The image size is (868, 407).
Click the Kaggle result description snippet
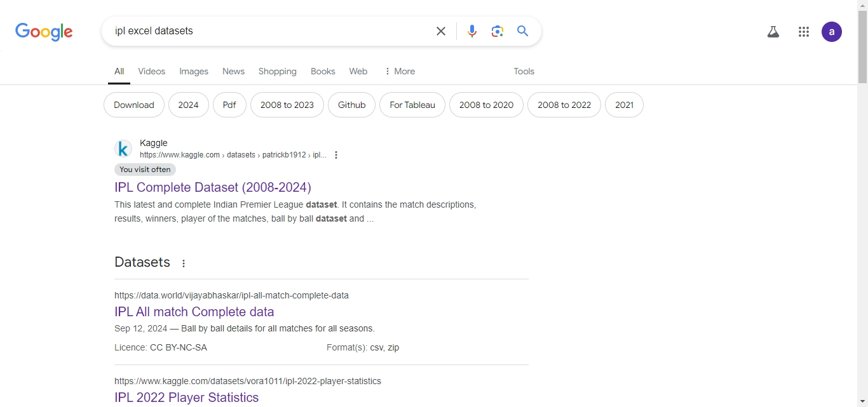click(x=295, y=211)
